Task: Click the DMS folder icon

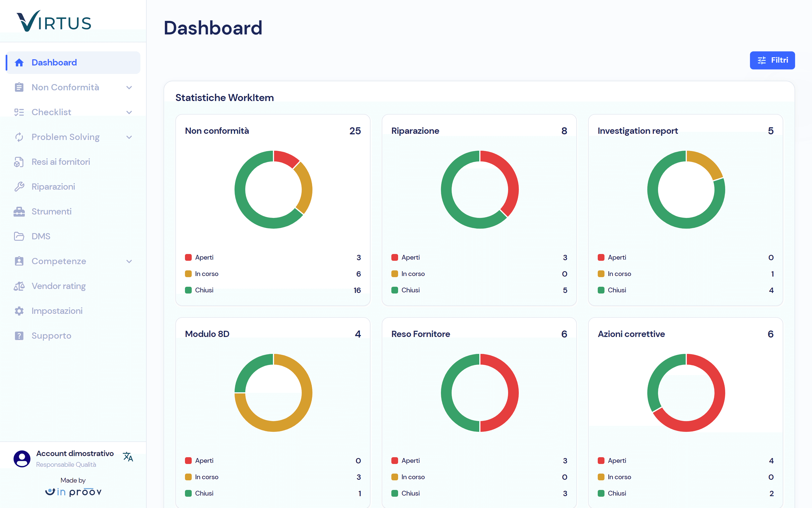Action: [19, 237]
